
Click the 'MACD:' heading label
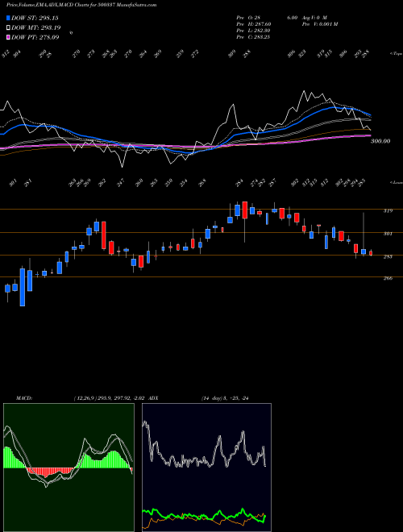pos(24,397)
